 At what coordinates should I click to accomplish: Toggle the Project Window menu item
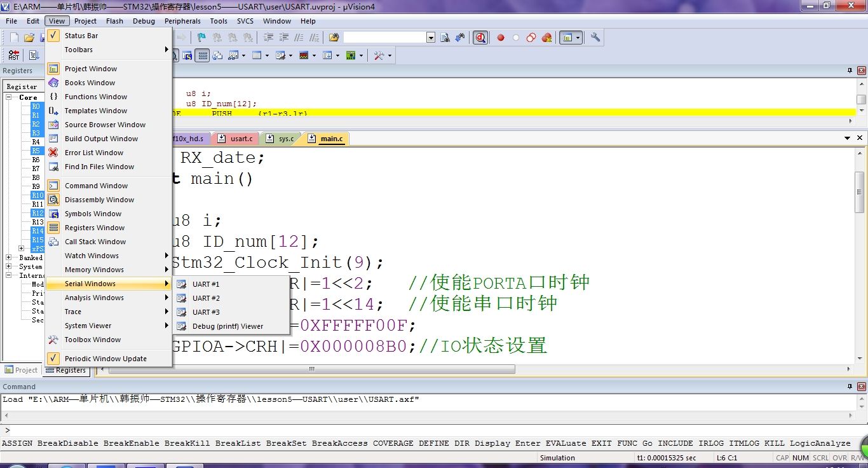pos(91,69)
